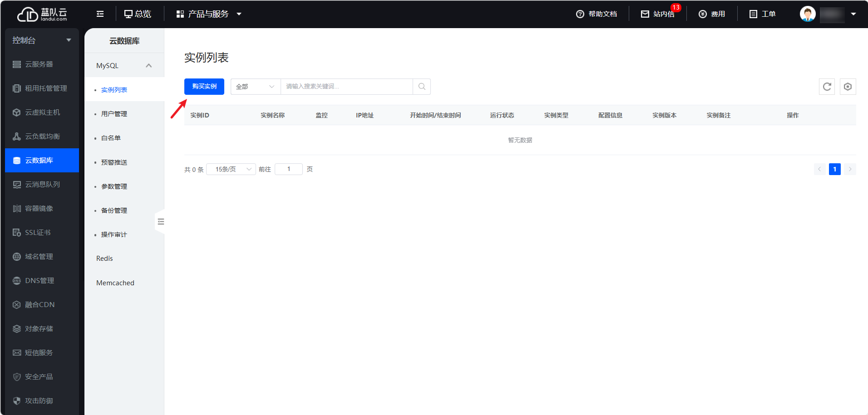The height and width of the screenshot is (415, 868).
Task: Open the user avatar account menu
Action: 808,14
